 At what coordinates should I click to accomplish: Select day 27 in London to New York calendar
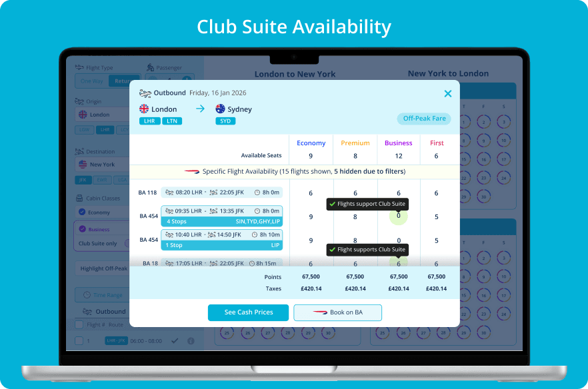pyautogui.click(x=268, y=333)
